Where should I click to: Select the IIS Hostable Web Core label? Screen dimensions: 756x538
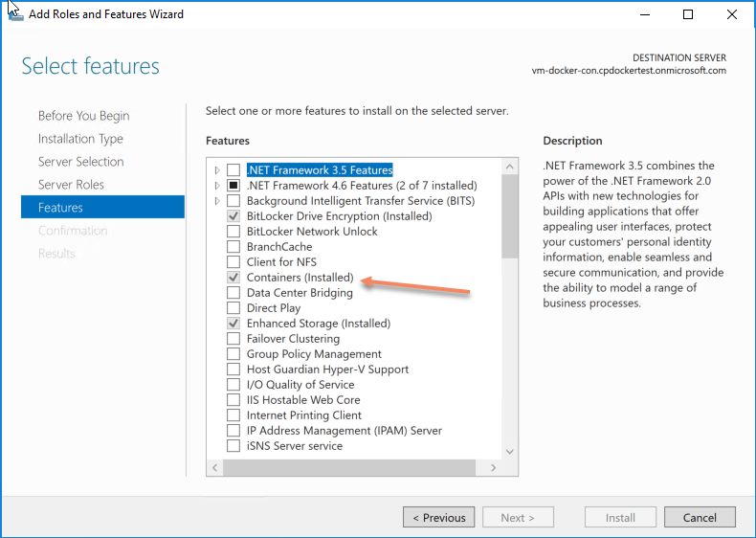303,400
